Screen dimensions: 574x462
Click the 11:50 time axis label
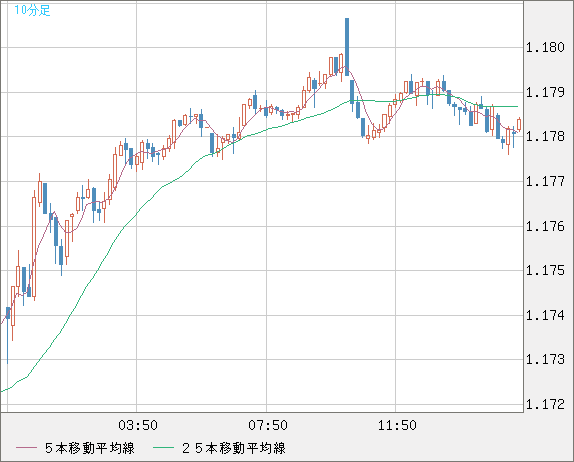(397, 425)
